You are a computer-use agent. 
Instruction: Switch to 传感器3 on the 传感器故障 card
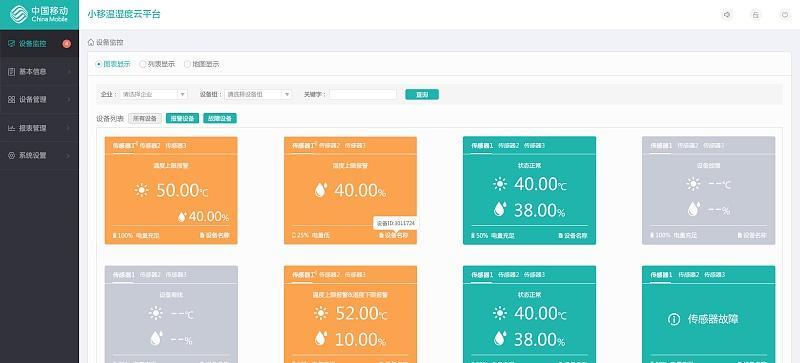click(715, 275)
